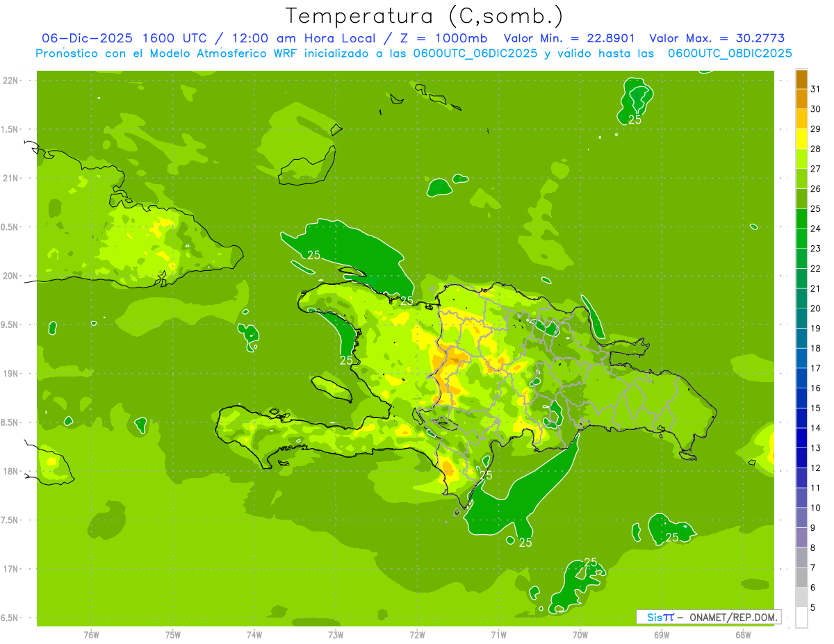Select "Valor Max. = 30.2773" in header
Viewport: 834px width, 644px height.
(x=720, y=38)
